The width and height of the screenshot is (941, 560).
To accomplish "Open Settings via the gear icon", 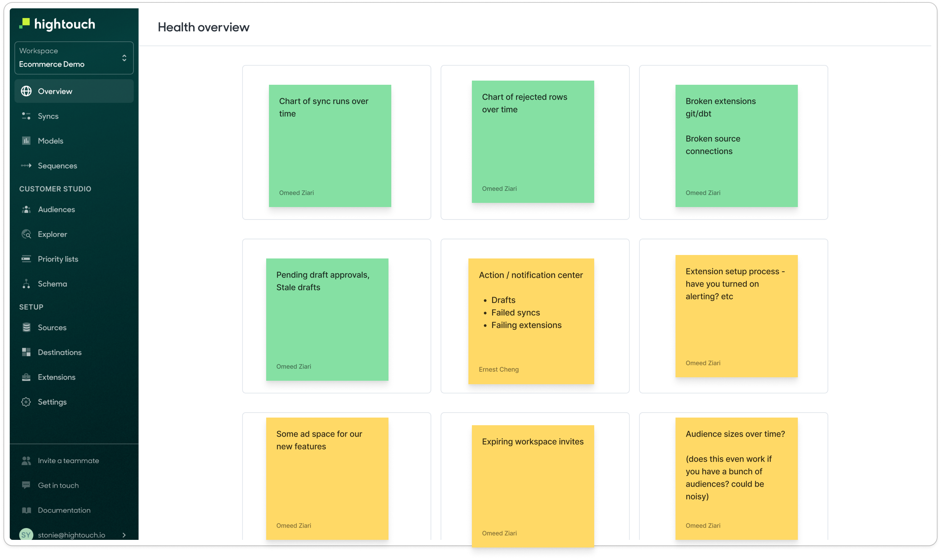I will point(26,402).
